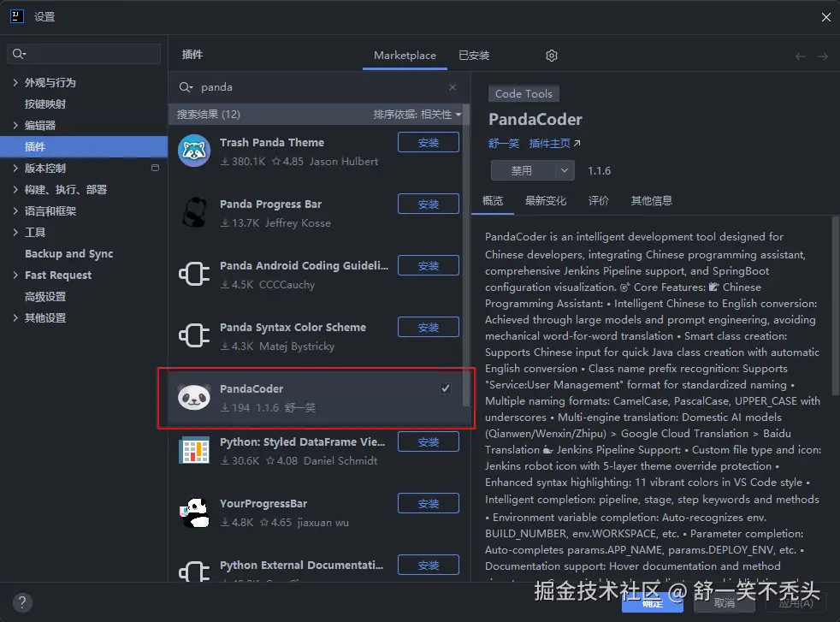Expand the 构建、执行、部署 section

point(15,190)
